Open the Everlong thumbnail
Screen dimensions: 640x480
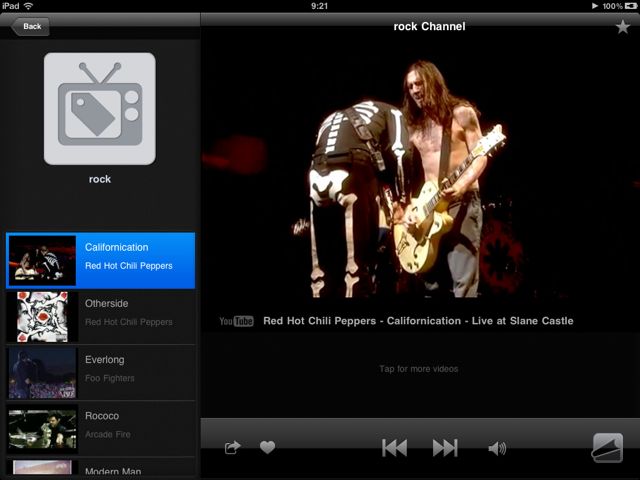click(x=42, y=373)
